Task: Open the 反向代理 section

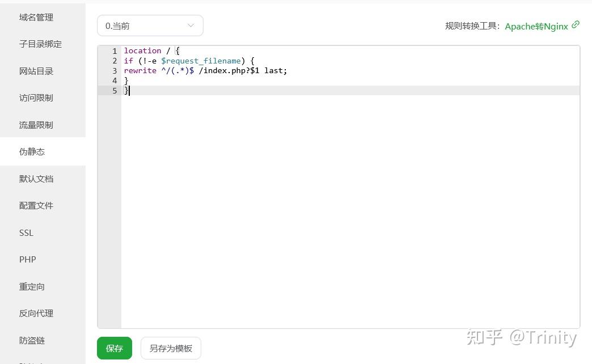Action: tap(36, 313)
